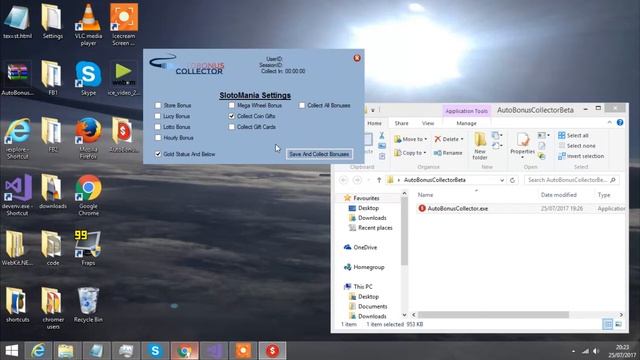Go up one folder level arrow
Image resolution: width=640 pixels, height=360 pixels.
(x=379, y=180)
